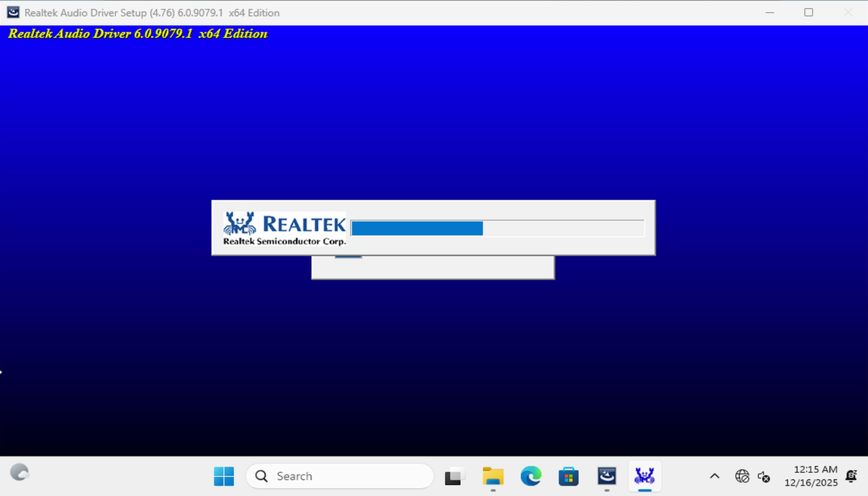This screenshot has width=868, height=496.
Task: Click the setup icon in title bar
Action: pyautogui.click(x=13, y=12)
